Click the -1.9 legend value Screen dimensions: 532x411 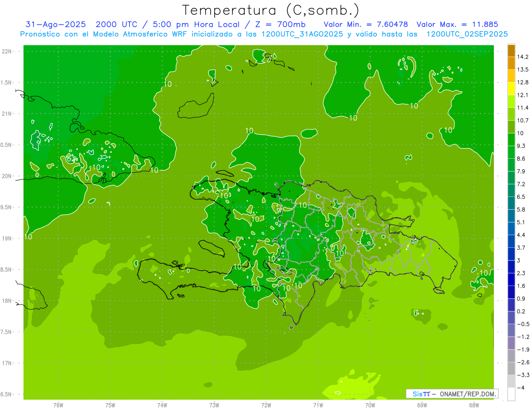pos(523,349)
